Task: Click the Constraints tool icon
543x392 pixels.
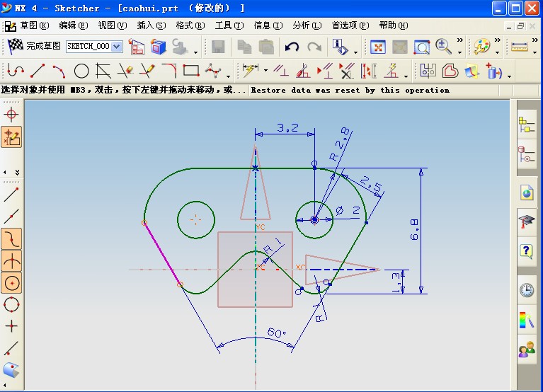Action: click(x=281, y=70)
